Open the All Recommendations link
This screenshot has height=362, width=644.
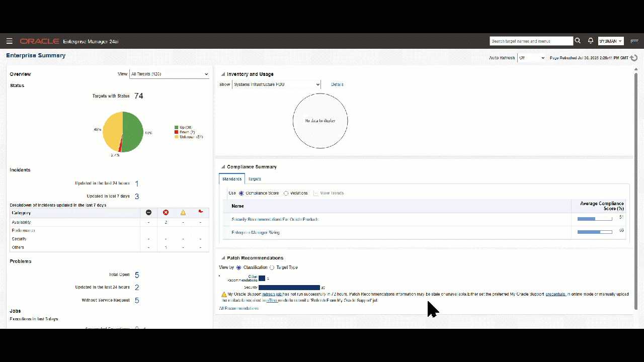click(x=238, y=308)
